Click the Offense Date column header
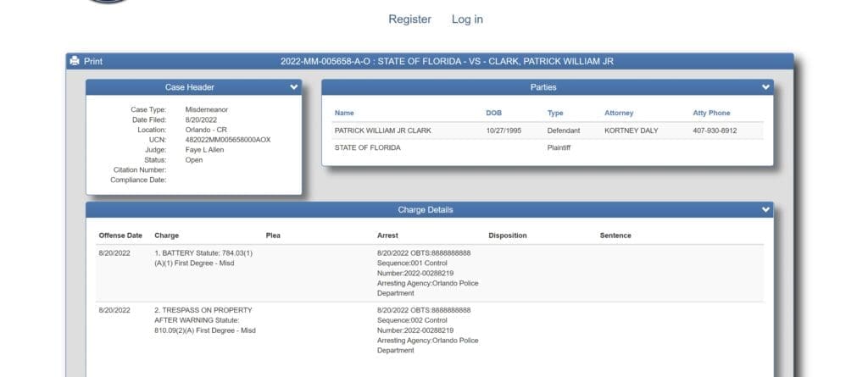Image resolution: width=868 pixels, height=377 pixels. click(120, 236)
